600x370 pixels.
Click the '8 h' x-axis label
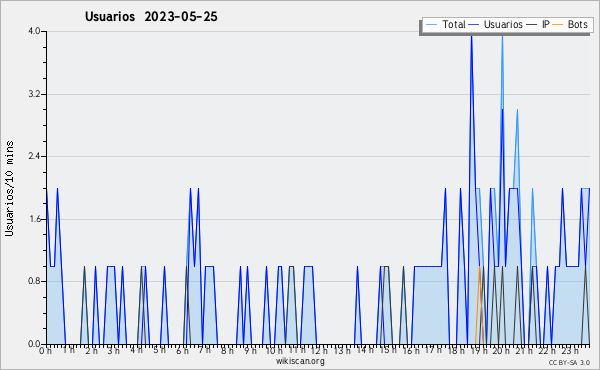[227, 351]
